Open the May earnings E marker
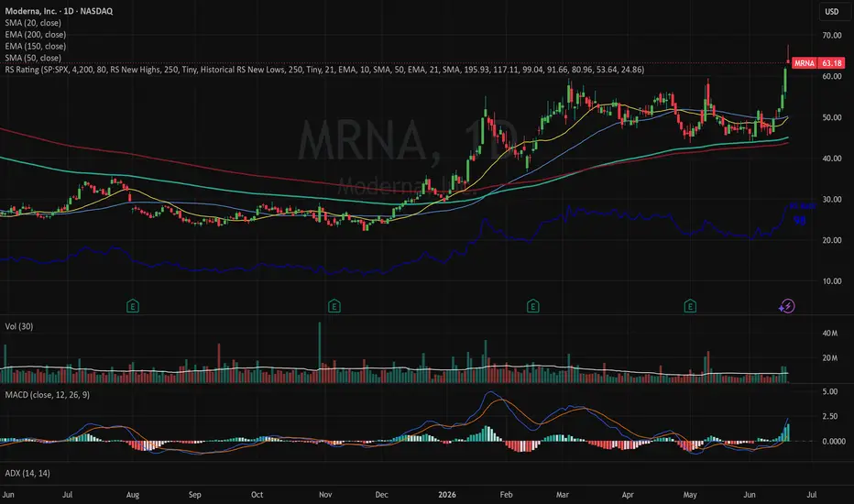Screen dimensions: 854x504 689,306
